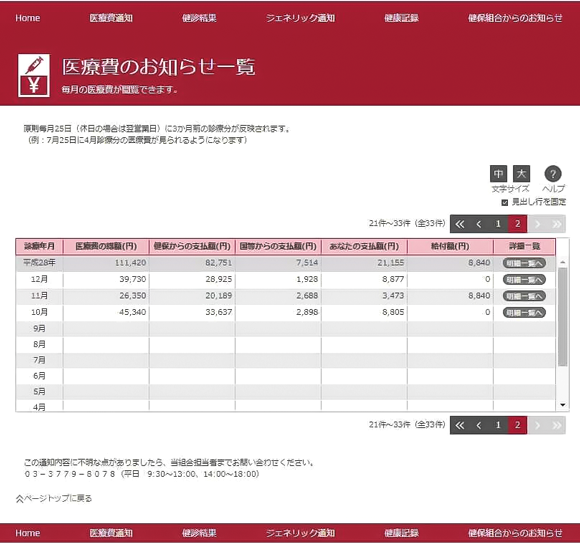Click top pager last-page double arrow

[556, 224]
